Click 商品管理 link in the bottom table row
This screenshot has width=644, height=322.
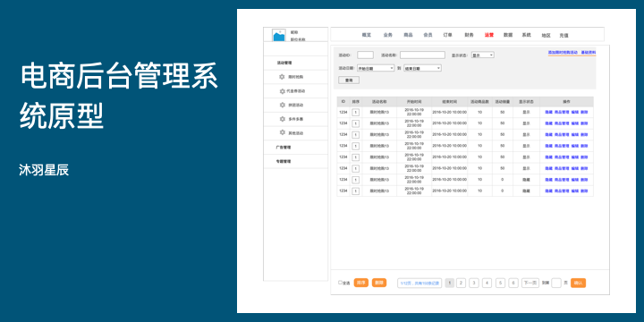562,191
